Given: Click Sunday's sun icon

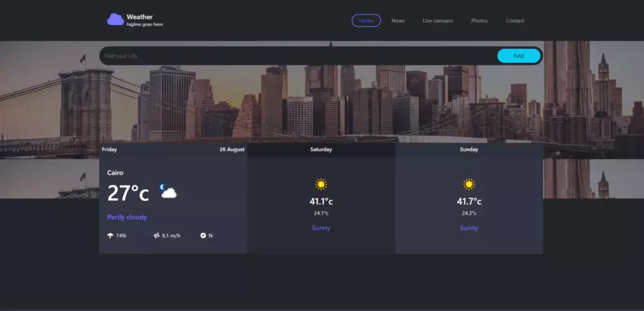Looking at the screenshot, I should (469, 184).
